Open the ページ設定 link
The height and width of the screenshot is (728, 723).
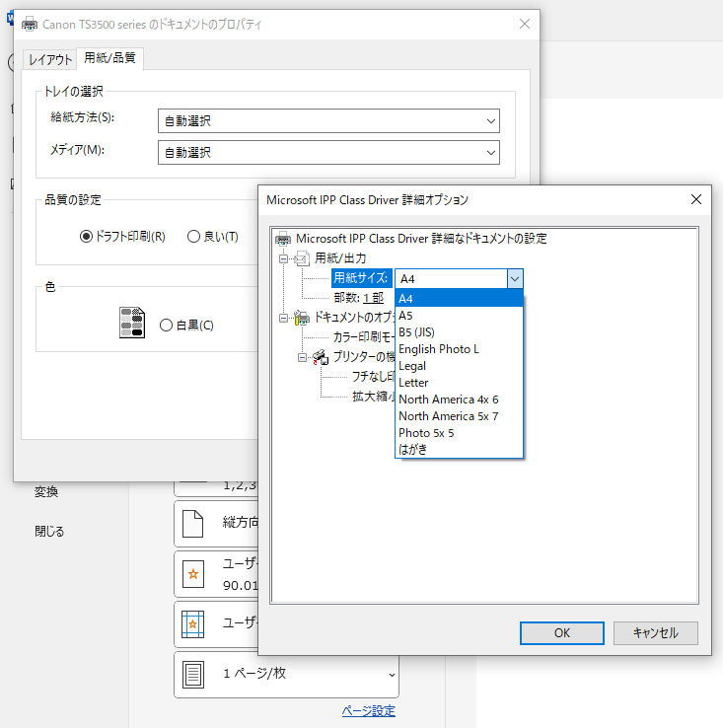pos(368,711)
